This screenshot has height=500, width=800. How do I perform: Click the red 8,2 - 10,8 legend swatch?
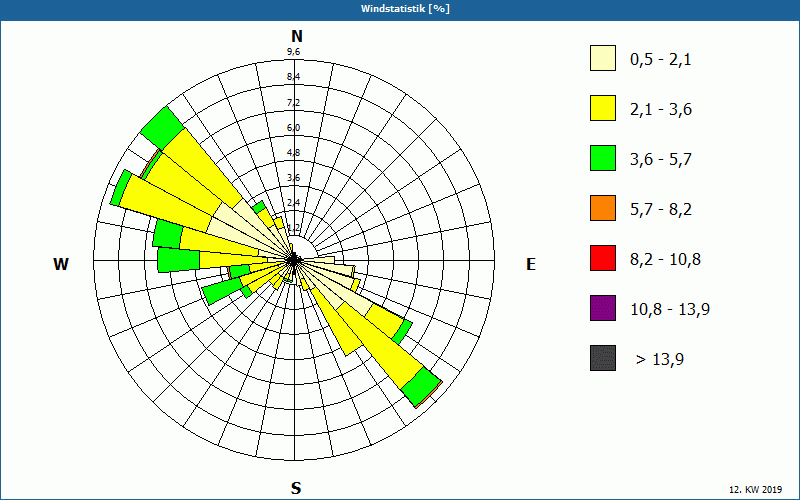603,258
